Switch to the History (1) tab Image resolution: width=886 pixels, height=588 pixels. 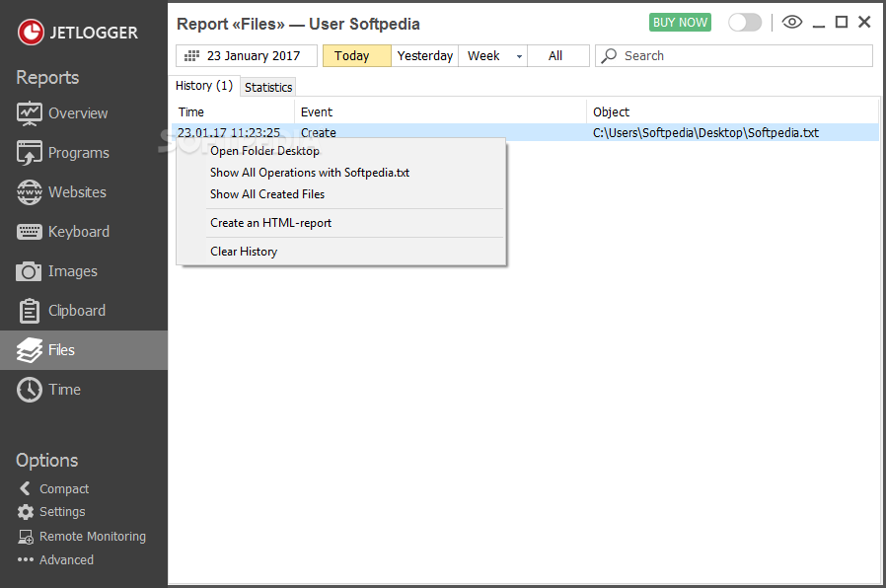pos(204,85)
